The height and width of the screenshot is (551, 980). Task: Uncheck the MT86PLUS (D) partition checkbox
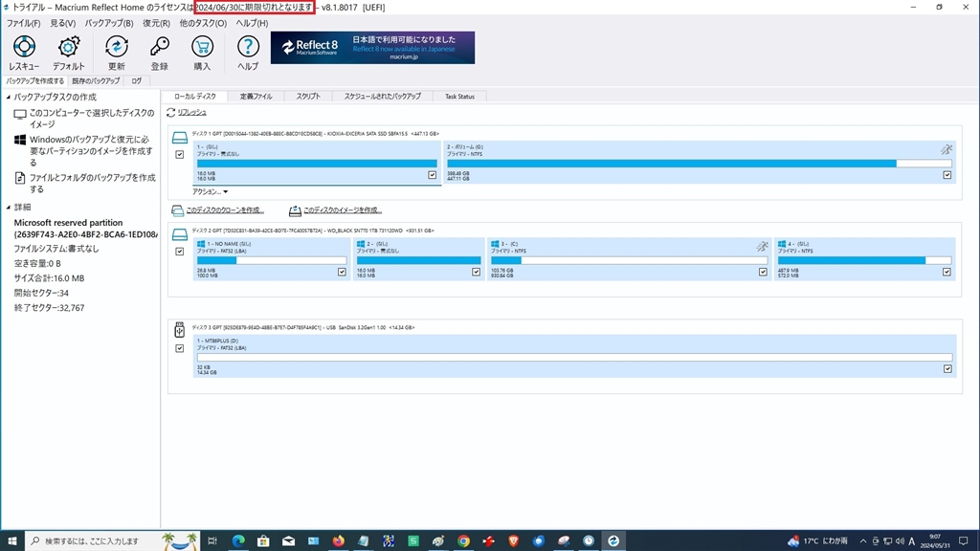(x=947, y=368)
